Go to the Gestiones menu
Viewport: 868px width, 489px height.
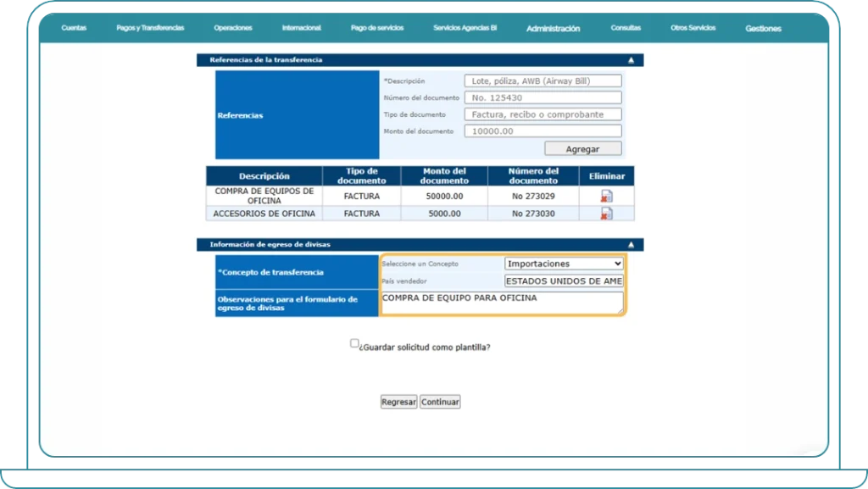coord(763,28)
